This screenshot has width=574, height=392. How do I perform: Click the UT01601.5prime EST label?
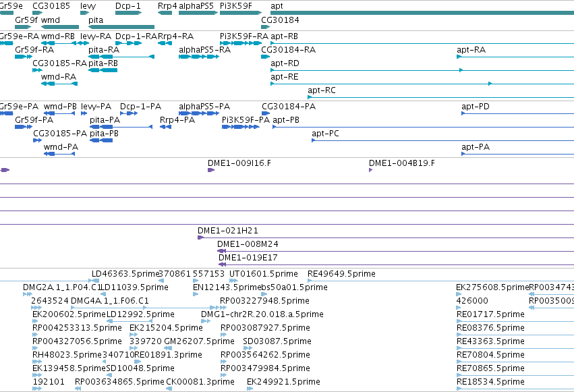coord(263,274)
